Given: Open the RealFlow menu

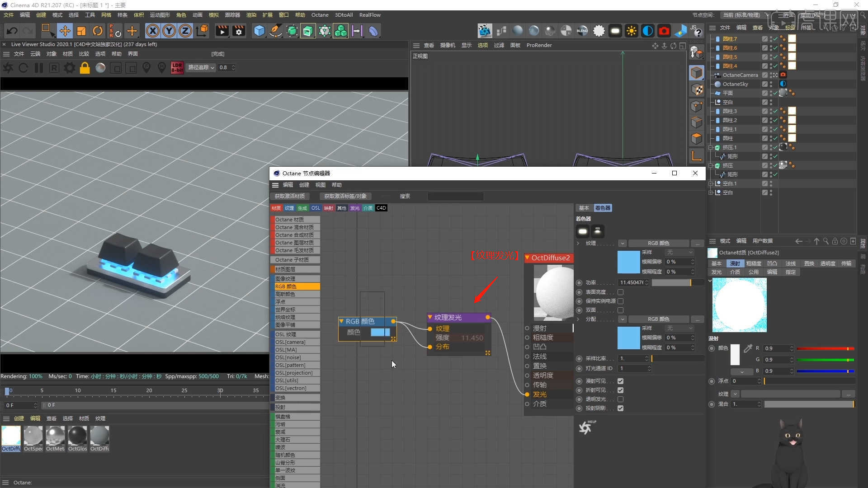Looking at the screenshot, I should click(370, 15).
